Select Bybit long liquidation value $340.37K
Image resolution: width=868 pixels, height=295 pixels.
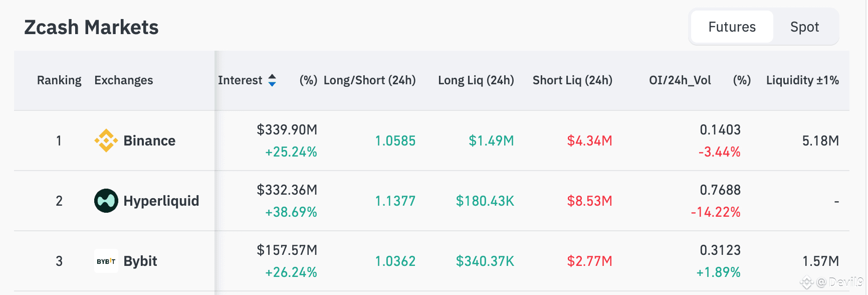pos(485,261)
